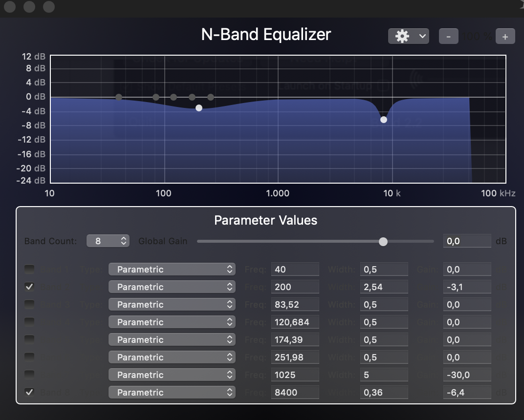Open the Parametric dropdown for Band 8

[172, 392]
